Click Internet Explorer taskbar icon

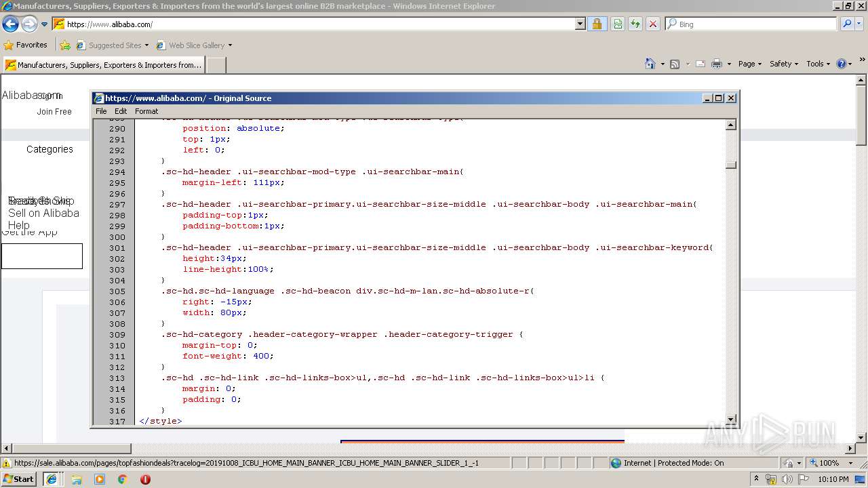point(52,479)
